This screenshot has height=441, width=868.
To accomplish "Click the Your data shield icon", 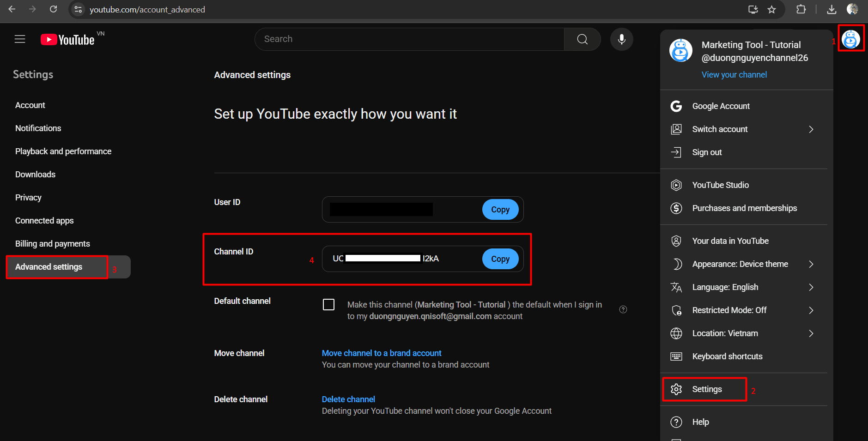I will coord(676,241).
